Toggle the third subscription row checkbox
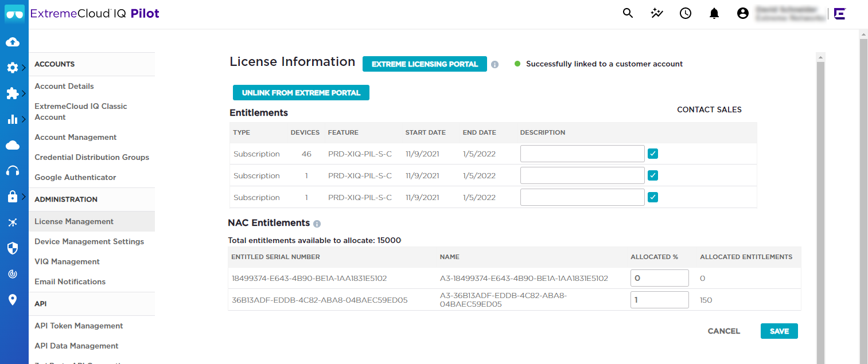The image size is (868, 364). coord(653,197)
